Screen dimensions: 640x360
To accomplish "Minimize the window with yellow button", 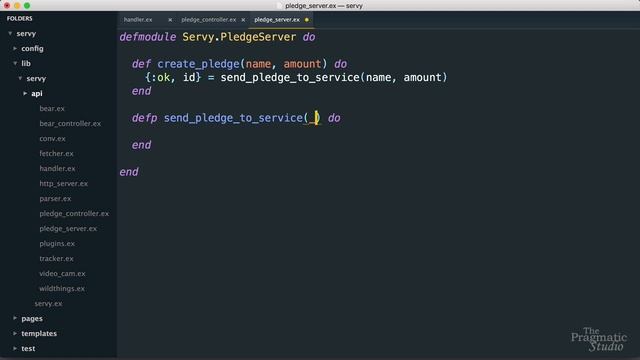I will pos(17,6).
